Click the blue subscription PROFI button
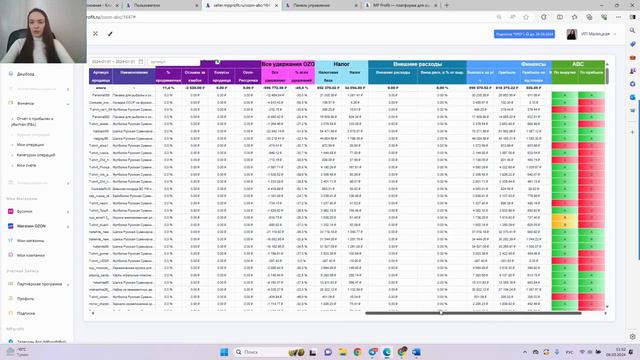The width and height of the screenshot is (640, 360). (524, 34)
